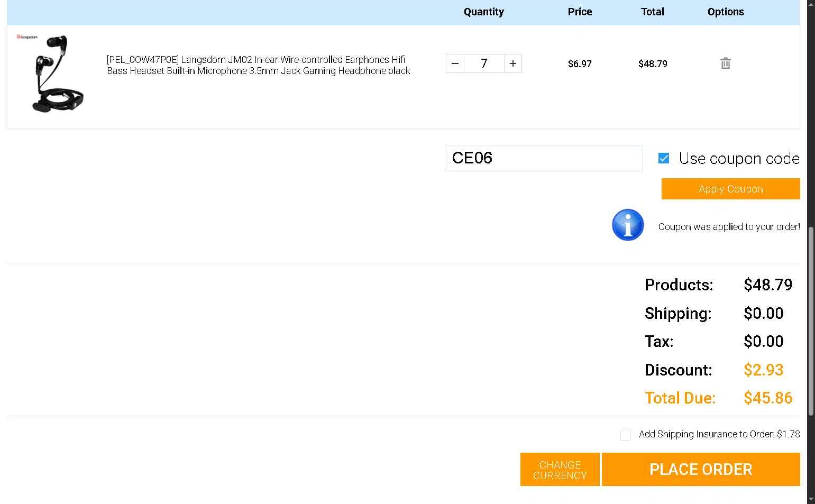
Task: Click the row total $48.79 in the table
Action: pyautogui.click(x=653, y=64)
